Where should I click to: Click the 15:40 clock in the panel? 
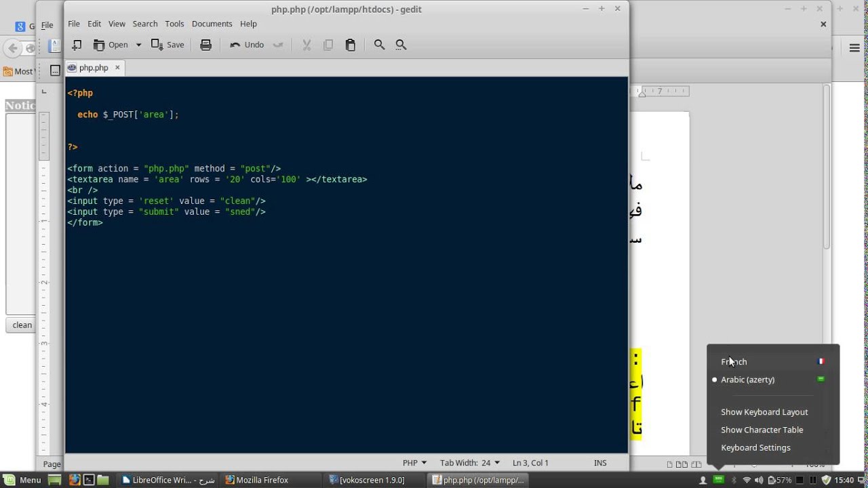tap(844, 480)
